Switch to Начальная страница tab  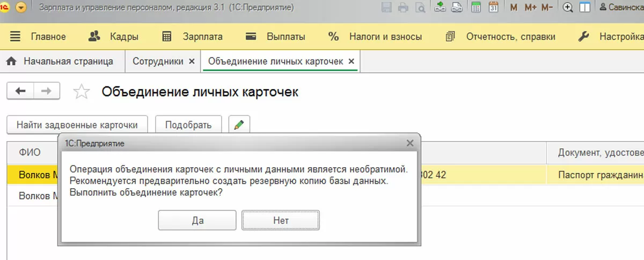60,61
